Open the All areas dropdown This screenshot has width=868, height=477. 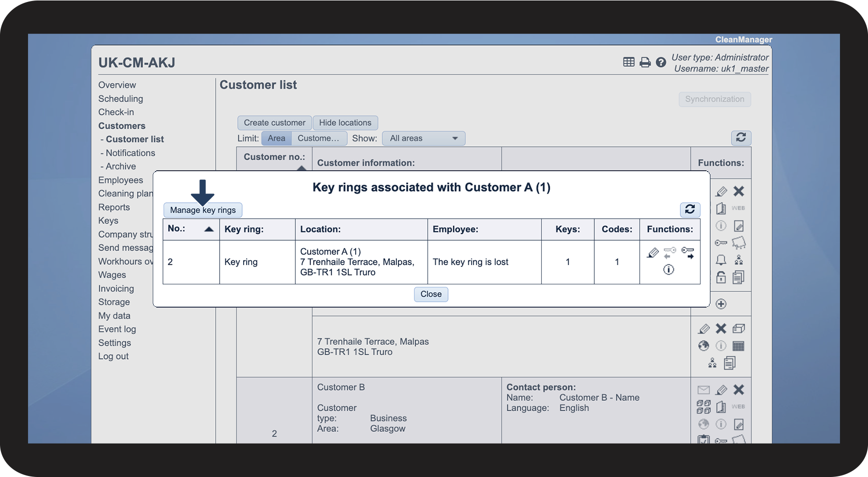[423, 139]
